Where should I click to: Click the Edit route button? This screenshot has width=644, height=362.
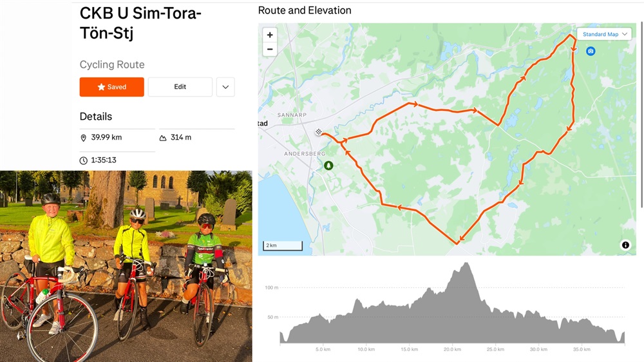[x=180, y=87]
